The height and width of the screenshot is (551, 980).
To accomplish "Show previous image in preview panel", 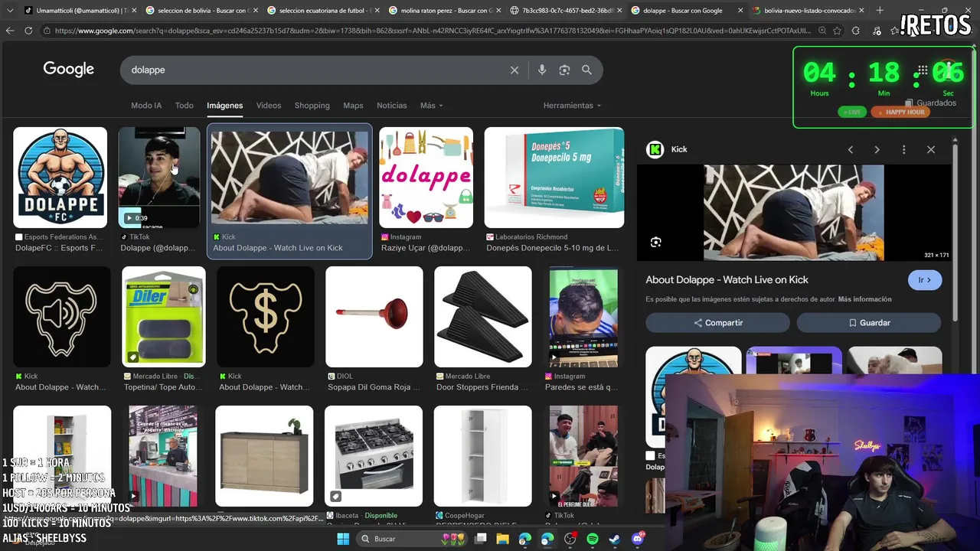I will click(851, 149).
